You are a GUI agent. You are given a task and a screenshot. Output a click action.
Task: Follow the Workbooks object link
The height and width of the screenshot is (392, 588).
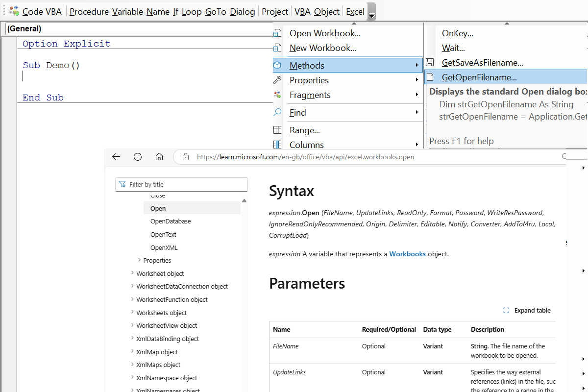click(x=408, y=254)
